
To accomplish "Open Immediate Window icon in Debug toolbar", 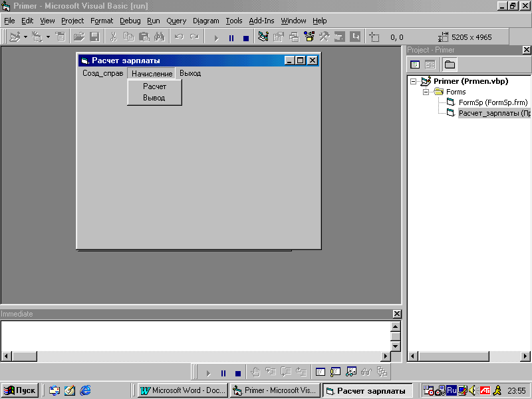I will pyautogui.click(x=336, y=372).
